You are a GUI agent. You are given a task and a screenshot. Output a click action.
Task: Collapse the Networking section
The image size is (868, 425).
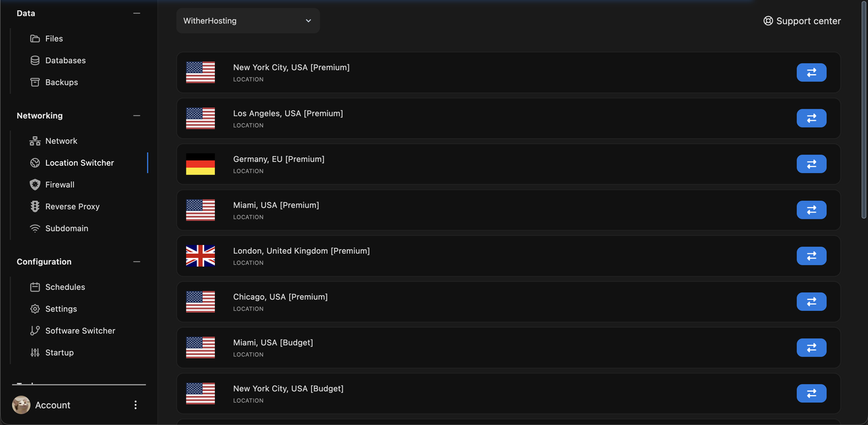[137, 116]
